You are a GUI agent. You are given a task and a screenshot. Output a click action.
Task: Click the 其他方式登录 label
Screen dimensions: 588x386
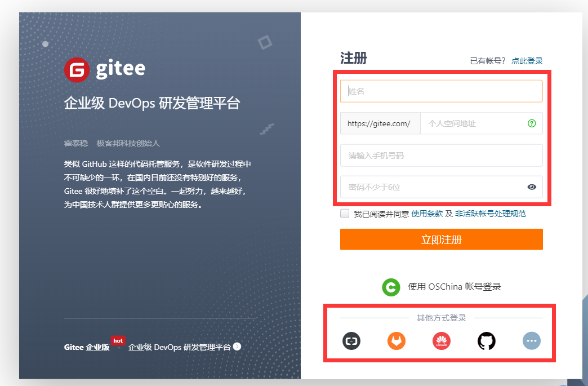coord(442,318)
